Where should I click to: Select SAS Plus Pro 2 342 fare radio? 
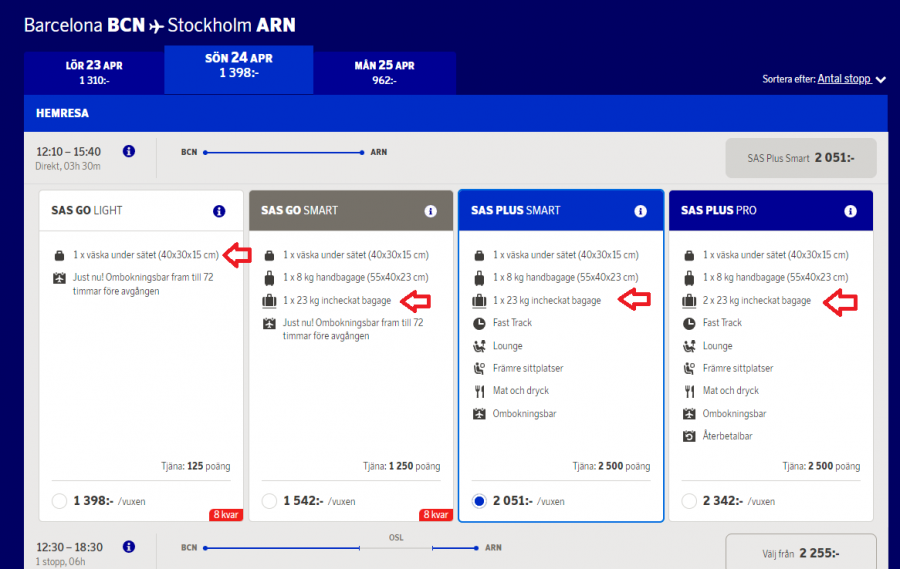689,501
